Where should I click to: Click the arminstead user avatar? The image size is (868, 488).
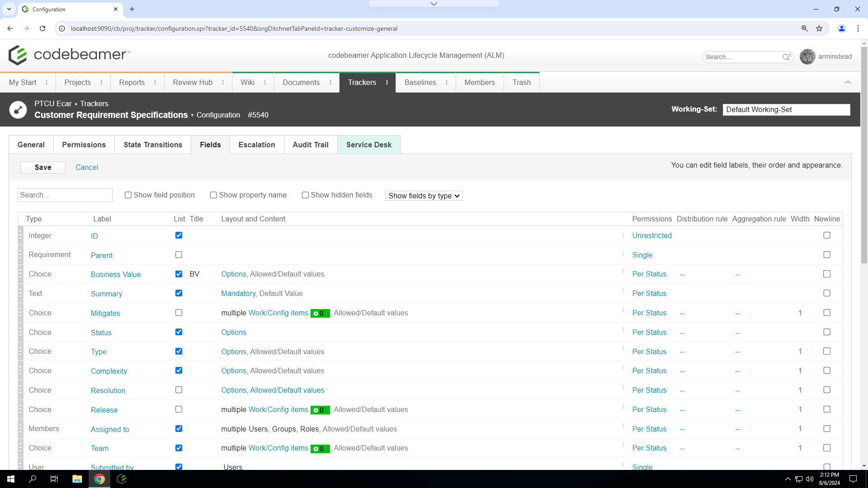coord(807,56)
